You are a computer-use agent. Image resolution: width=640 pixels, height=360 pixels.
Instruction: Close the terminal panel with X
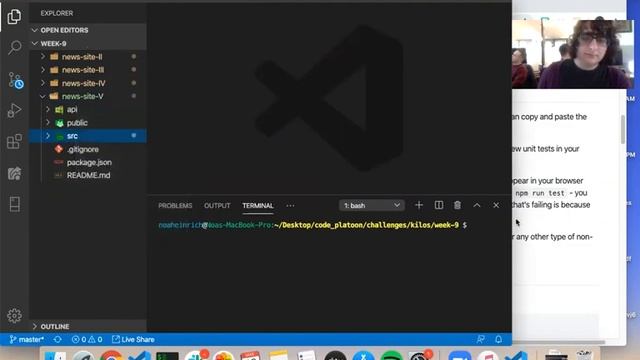496,205
